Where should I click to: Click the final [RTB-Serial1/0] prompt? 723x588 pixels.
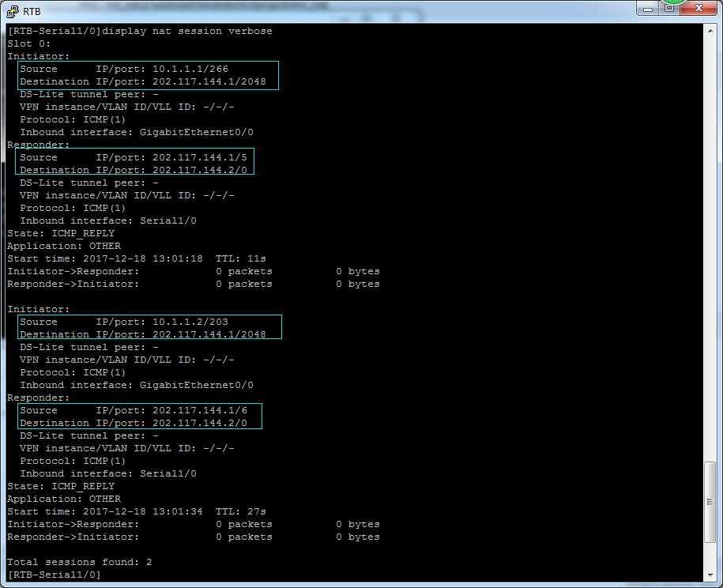coord(54,575)
